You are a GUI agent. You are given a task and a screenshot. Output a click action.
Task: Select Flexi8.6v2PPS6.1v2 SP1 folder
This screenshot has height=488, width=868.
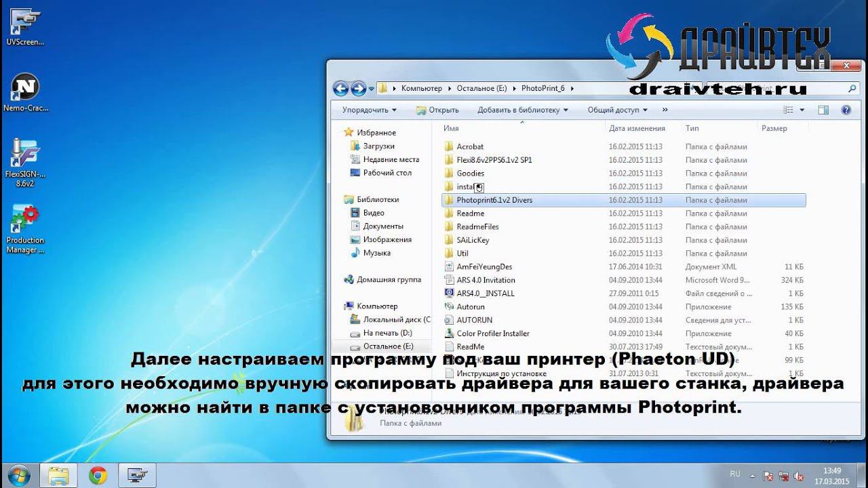point(494,160)
